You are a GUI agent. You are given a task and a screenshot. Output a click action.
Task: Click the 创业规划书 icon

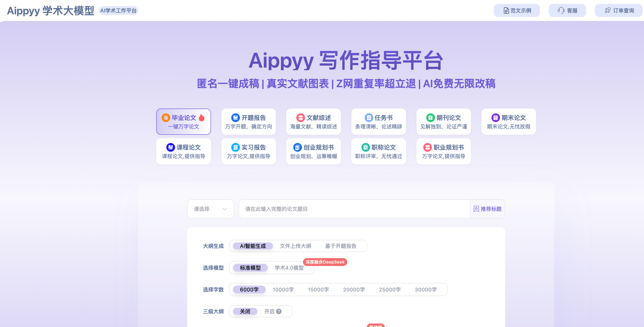297,147
